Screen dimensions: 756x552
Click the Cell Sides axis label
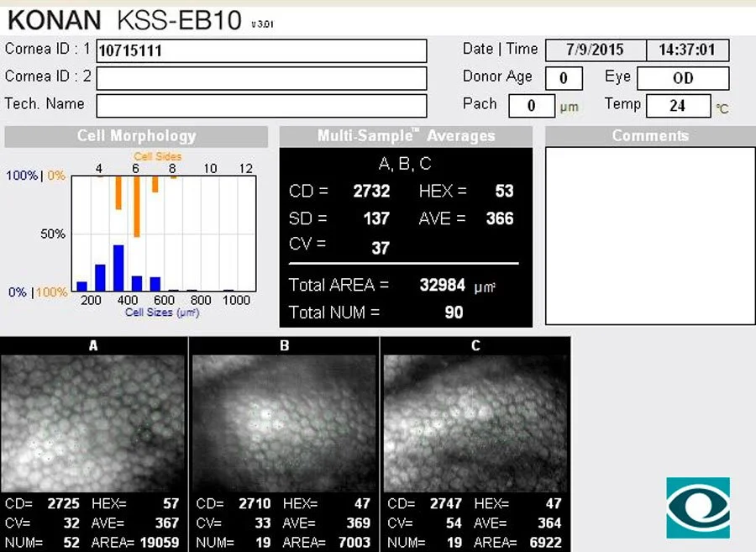click(x=158, y=156)
